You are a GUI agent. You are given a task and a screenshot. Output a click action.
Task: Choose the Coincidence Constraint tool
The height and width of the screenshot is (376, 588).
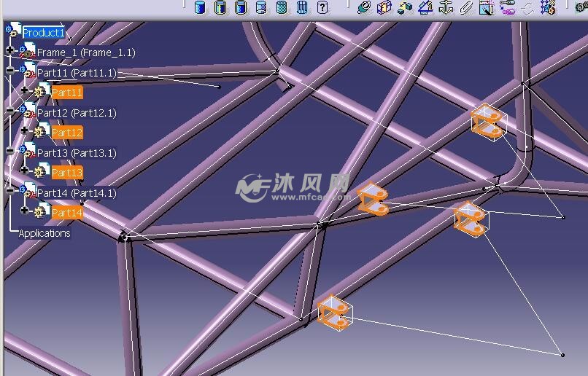click(x=364, y=7)
